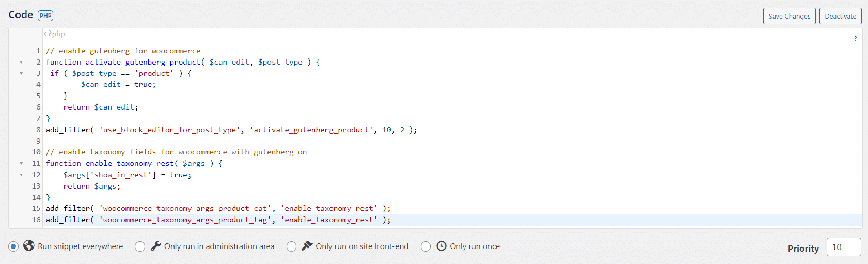This screenshot has width=868, height=264.
Task: Click the globe icon beside Run snippet everywhere
Action: click(29, 246)
